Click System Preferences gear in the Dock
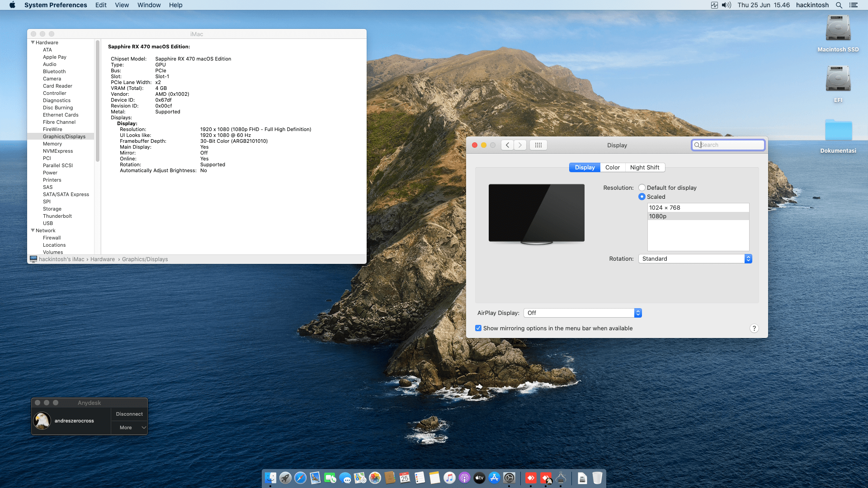The width and height of the screenshot is (868, 488). click(509, 478)
